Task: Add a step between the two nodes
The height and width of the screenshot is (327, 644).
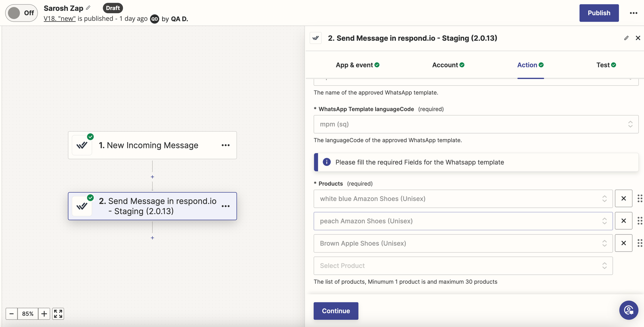Action: pyautogui.click(x=152, y=177)
